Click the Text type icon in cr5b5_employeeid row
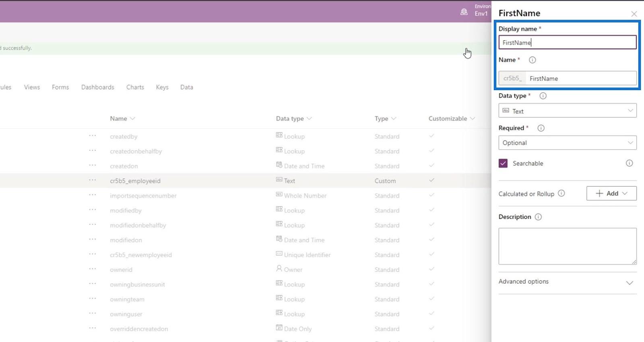 tap(279, 179)
